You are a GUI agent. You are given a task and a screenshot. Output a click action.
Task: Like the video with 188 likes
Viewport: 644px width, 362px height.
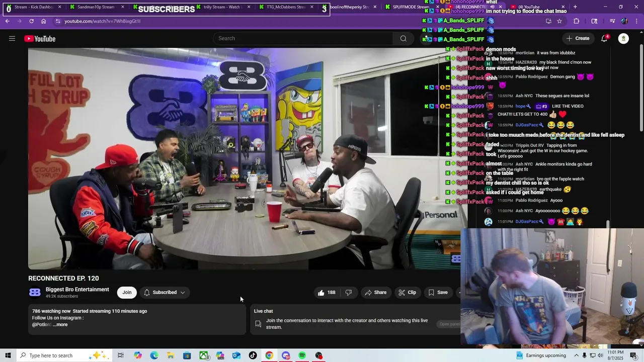(326, 293)
